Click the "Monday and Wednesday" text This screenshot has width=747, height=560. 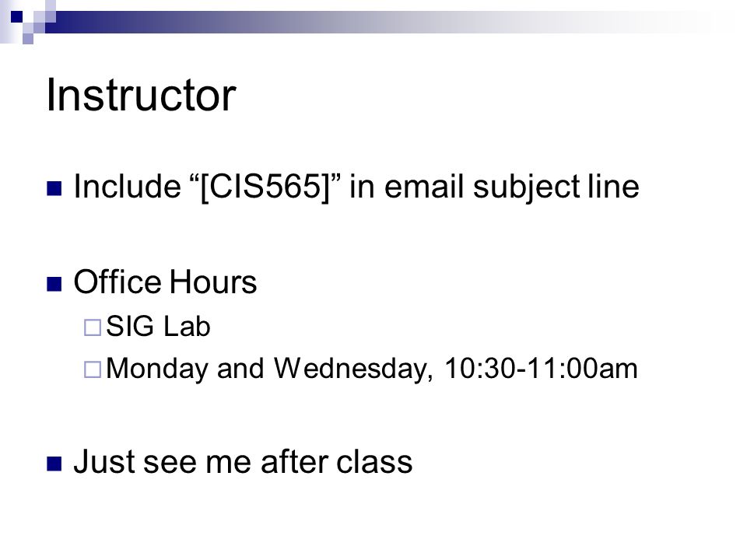coord(269,369)
